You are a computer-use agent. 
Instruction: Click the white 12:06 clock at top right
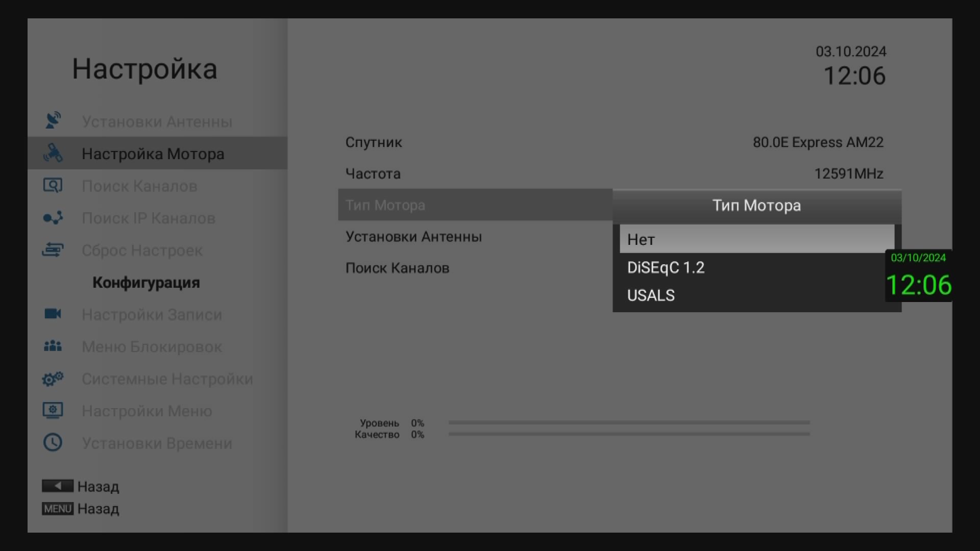pyautogui.click(x=855, y=76)
